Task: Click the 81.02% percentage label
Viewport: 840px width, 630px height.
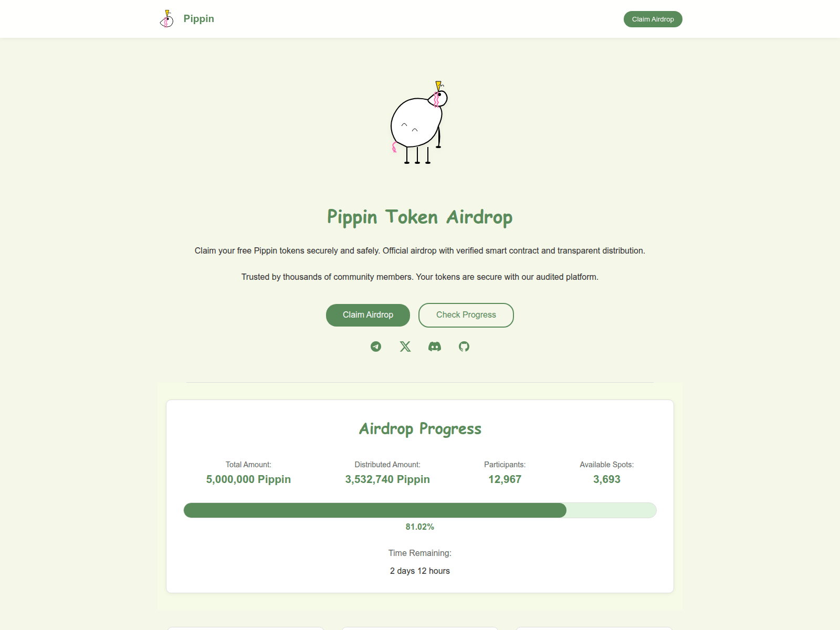Action: pos(419,527)
